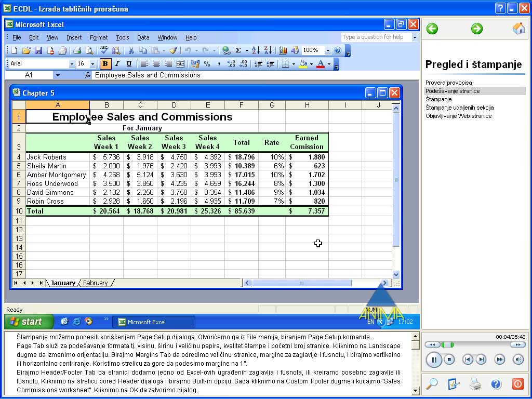
Task: Open the font name dropdown
Action: click(71, 63)
